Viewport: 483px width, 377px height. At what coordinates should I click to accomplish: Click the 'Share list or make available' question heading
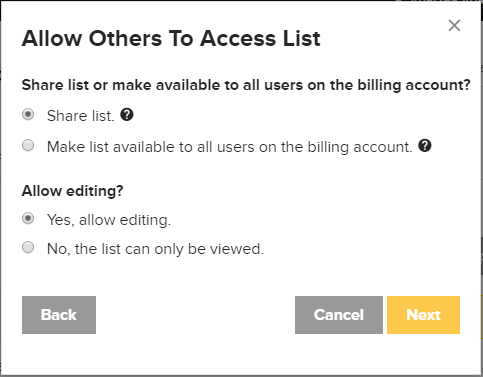(x=246, y=85)
